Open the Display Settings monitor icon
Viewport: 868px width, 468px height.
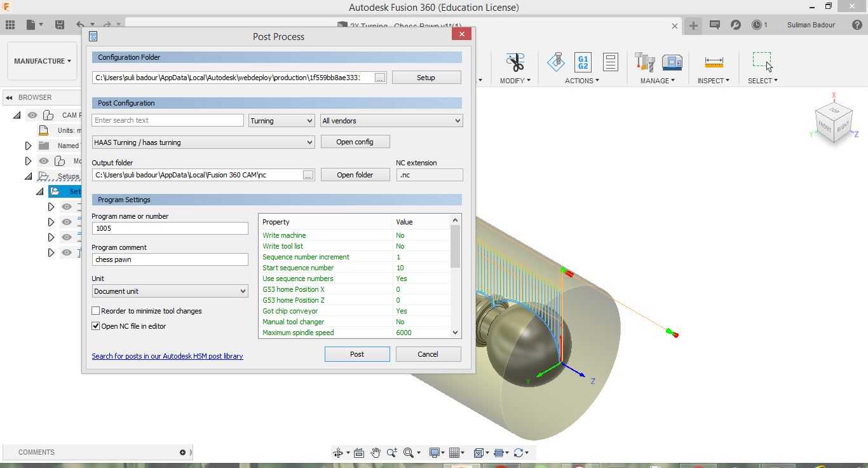[435, 453]
